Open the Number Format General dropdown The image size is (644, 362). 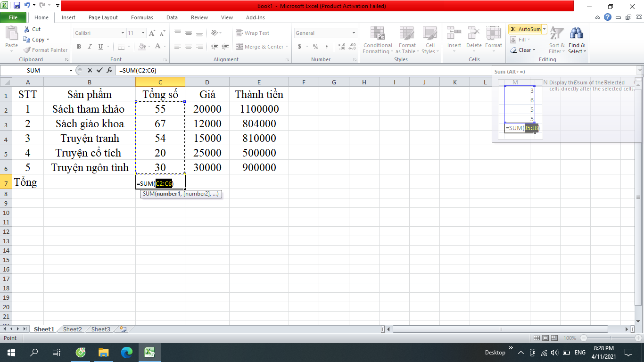pos(354,33)
